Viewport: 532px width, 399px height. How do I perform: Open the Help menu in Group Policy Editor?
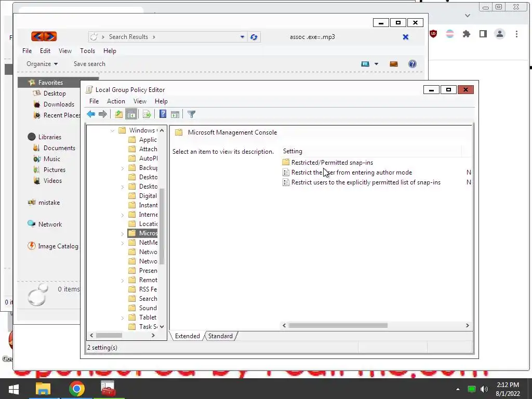pos(161,101)
